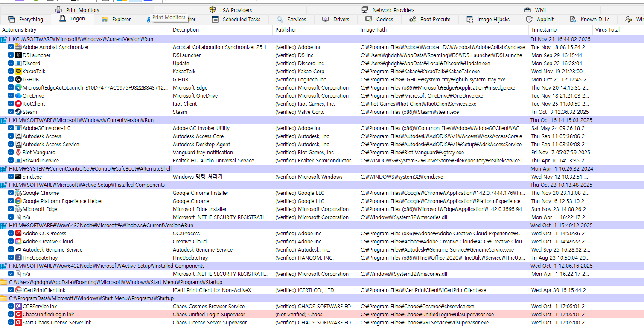Disable KakaoTalk autorun via its checkbox
This screenshot has width=644, height=327.
coord(11,71)
